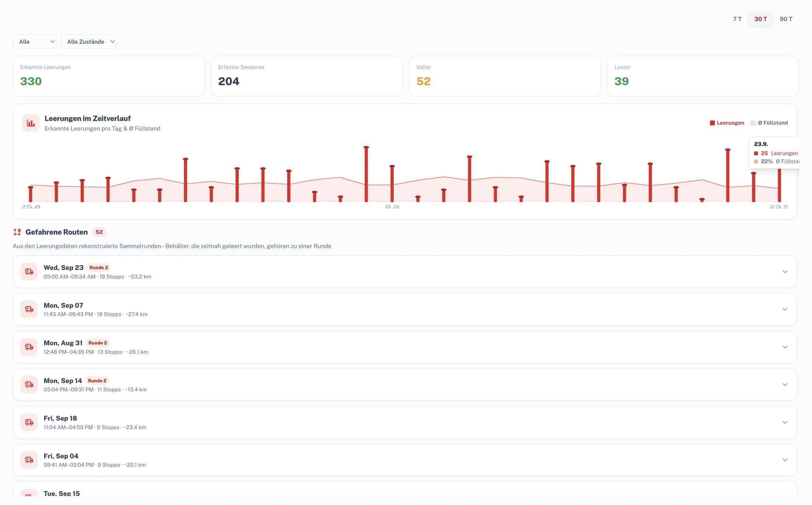Expand the Fri, Sep 18 route chevron
This screenshot has width=812, height=505.
(x=785, y=422)
